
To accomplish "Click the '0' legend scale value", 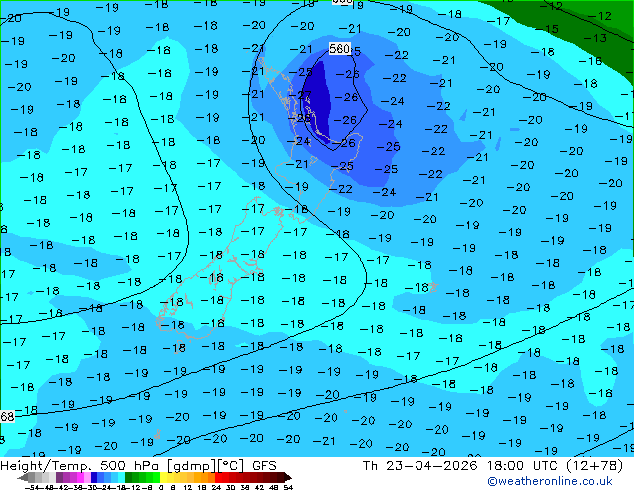I will click(x=161, y=487).
